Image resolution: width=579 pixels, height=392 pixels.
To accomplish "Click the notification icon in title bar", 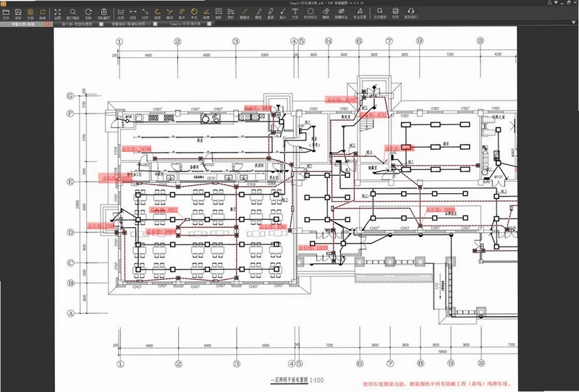I will tap(549, 3).
